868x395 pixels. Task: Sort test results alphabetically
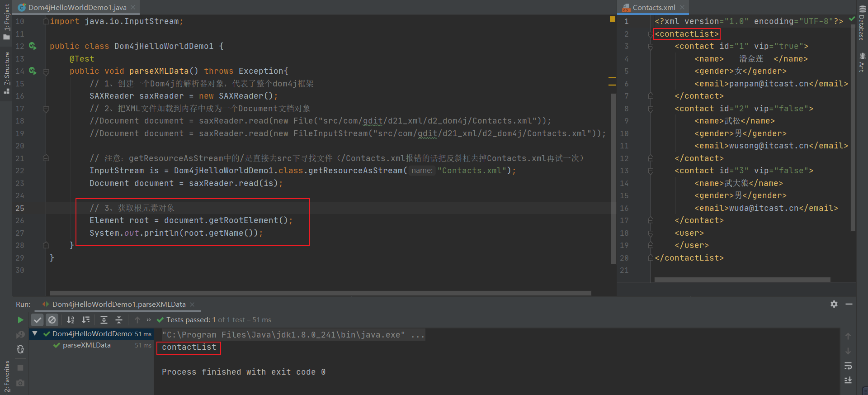(x=71, y=320)
